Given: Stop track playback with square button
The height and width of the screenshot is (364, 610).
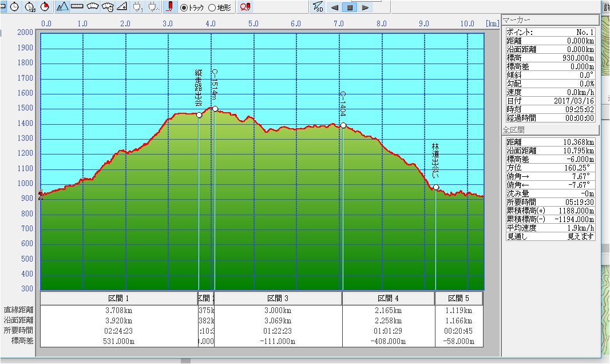Looking at the screenshot, I should click(350, 7).
